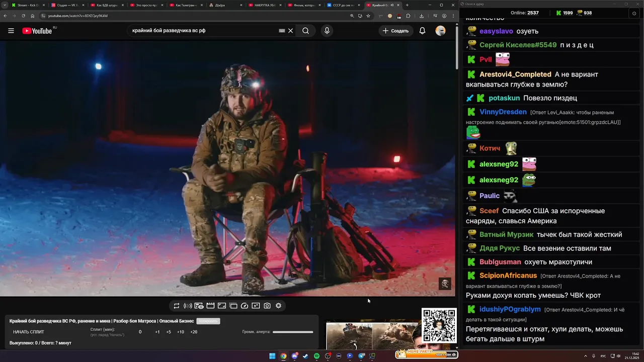Open the playback speed gauge icon
The image size is (644, 362).
[245, 306]
